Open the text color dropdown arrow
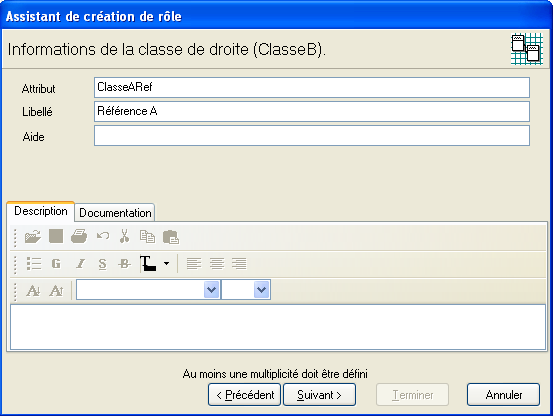 click(166, 263)
